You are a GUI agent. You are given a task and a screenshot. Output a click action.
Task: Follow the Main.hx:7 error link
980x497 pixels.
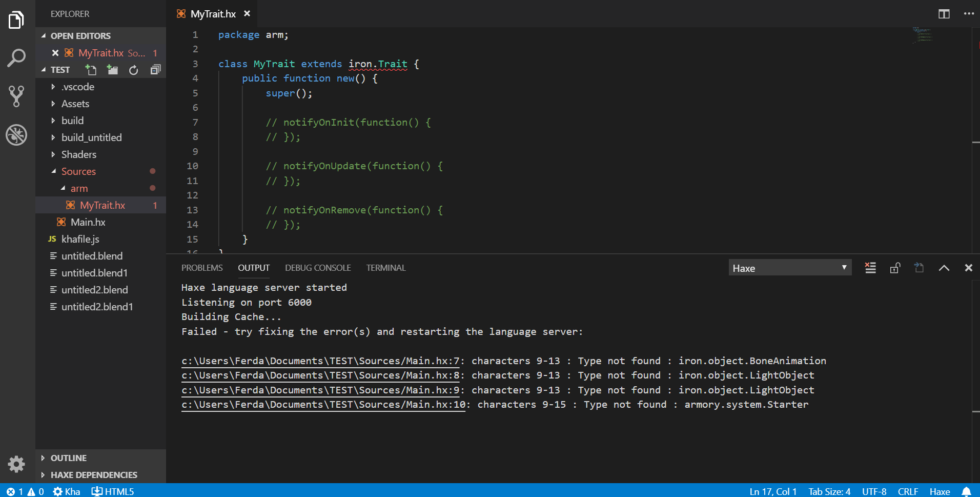point(320,361)
